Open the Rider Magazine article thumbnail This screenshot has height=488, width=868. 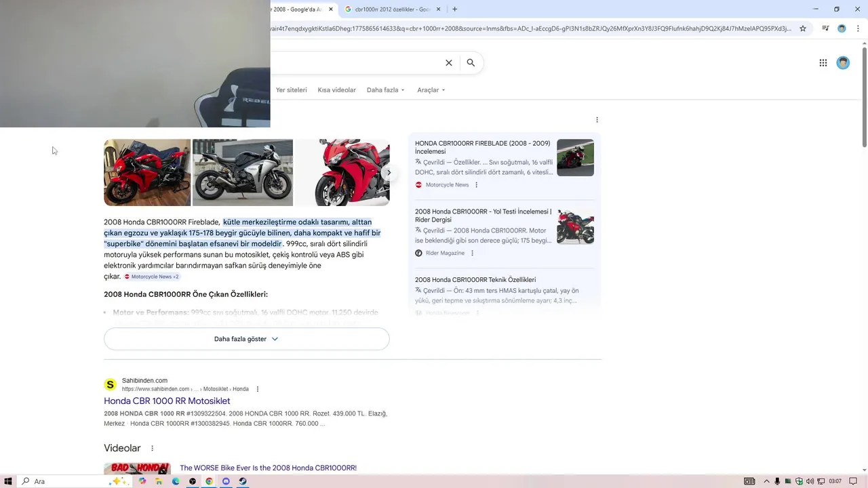(575, 226)
